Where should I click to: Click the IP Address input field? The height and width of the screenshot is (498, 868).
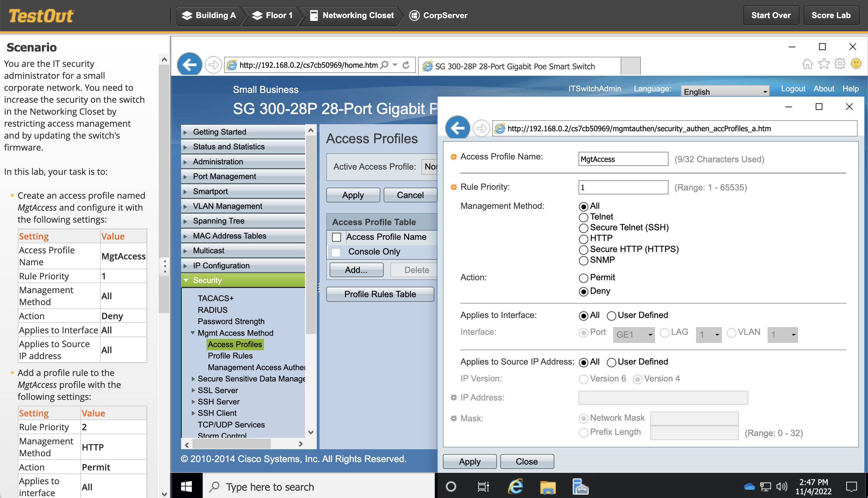tap(663, 397)
